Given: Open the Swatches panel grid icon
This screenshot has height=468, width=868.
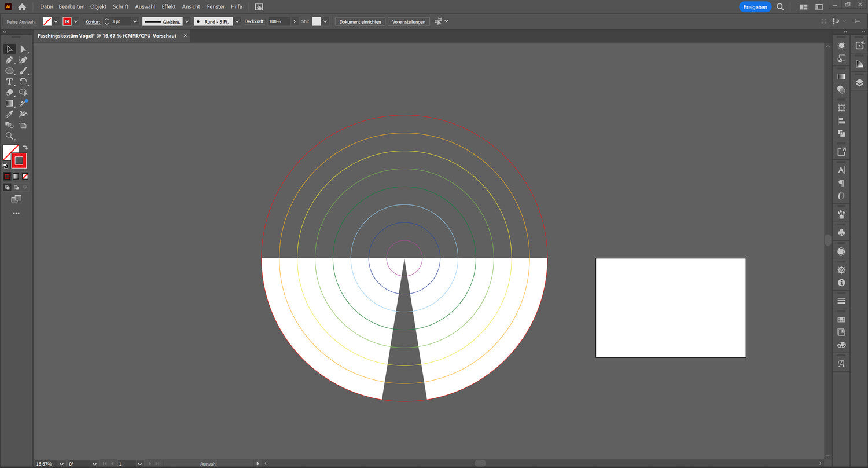Looking at the screenshot, I should click(841, 320).
